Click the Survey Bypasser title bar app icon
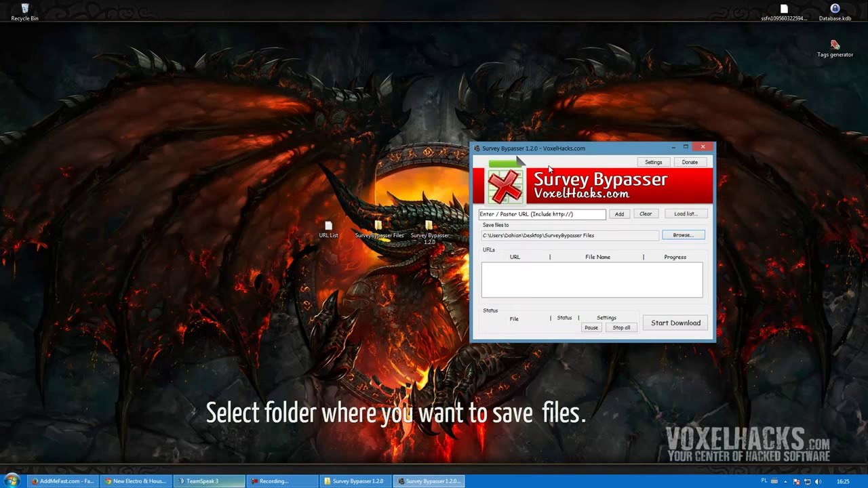This screenshot has height=488, width=868. coord(477,148)
